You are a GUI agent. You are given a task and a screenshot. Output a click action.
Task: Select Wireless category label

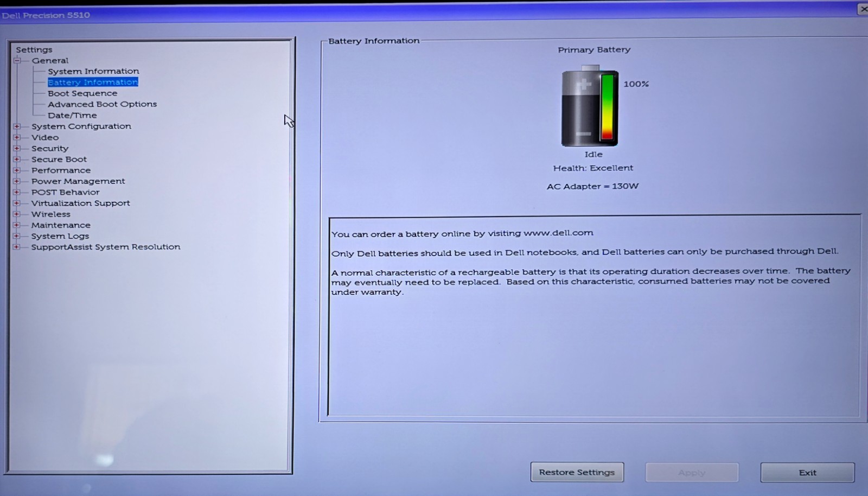(51, 214)
